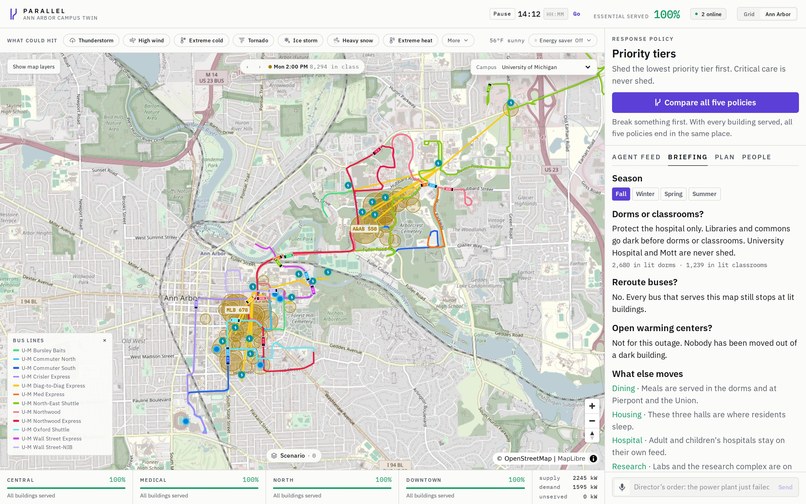The image size is (806, 504).
Task: Open Campus University of Michigan dropdown
Action: click(533, 67)
